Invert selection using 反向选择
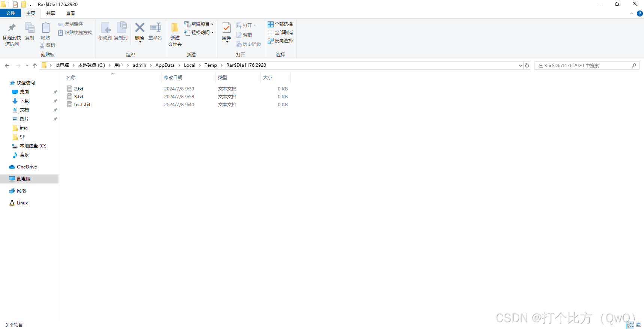The image size is (644, 329). point(280,41)
